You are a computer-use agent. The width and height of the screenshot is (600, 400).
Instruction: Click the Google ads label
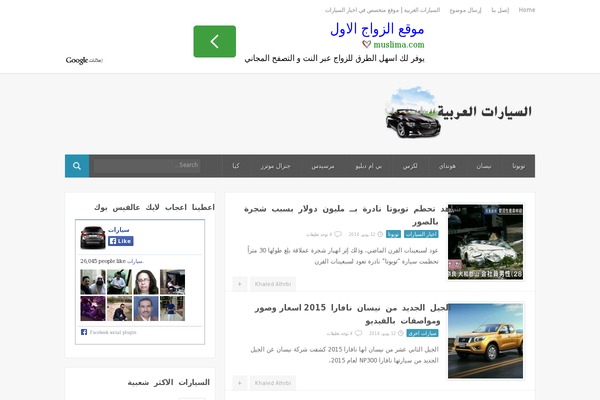pyautogui.click(x=84, y=60)
